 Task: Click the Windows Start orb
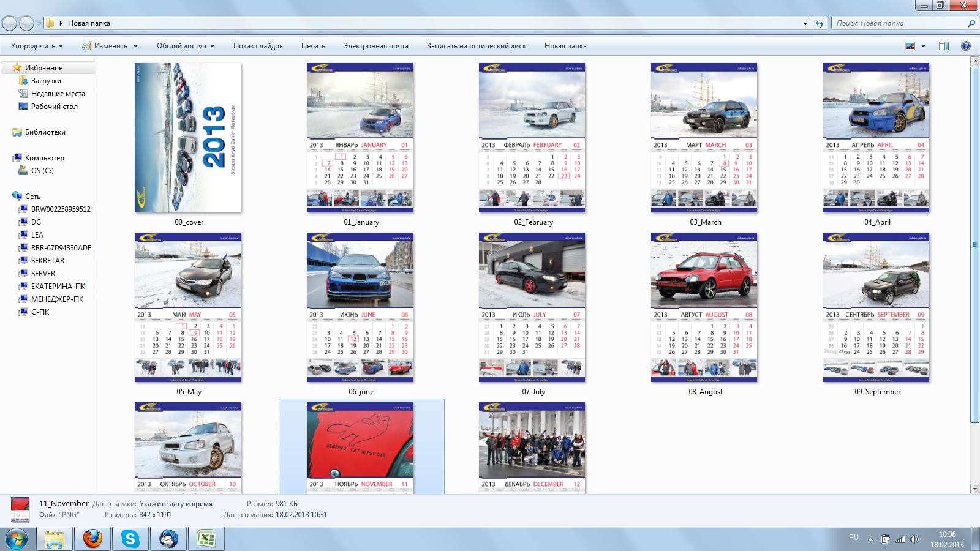[17, 539]
